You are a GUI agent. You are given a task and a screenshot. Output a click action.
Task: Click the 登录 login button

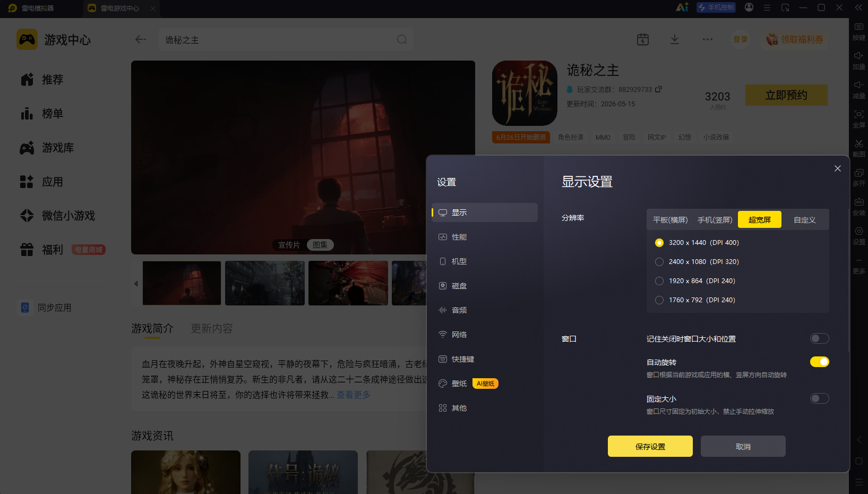pos(741,39)
